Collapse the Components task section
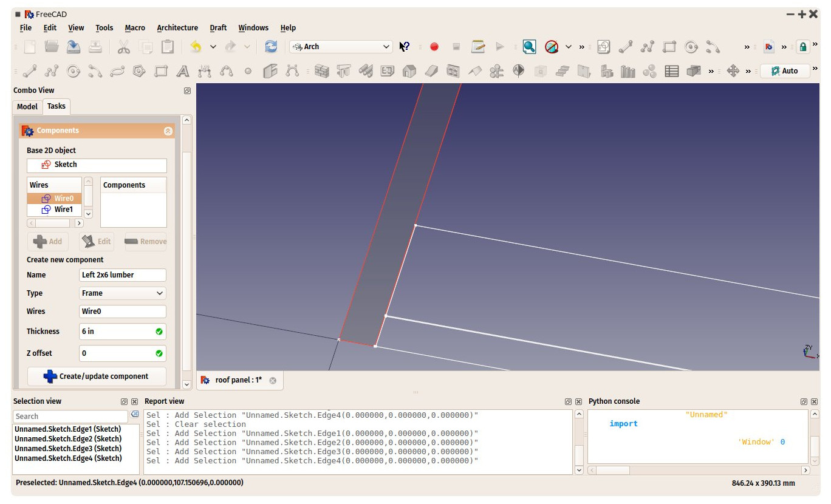The image size is (831, 504). [168, 131]
